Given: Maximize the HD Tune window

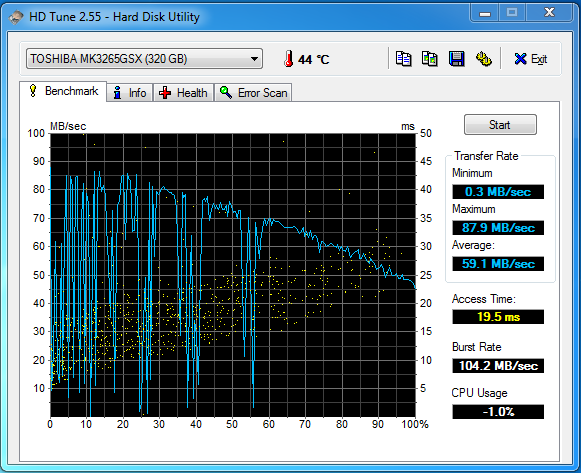Looking at the screenshot, I should coord(512,13).
